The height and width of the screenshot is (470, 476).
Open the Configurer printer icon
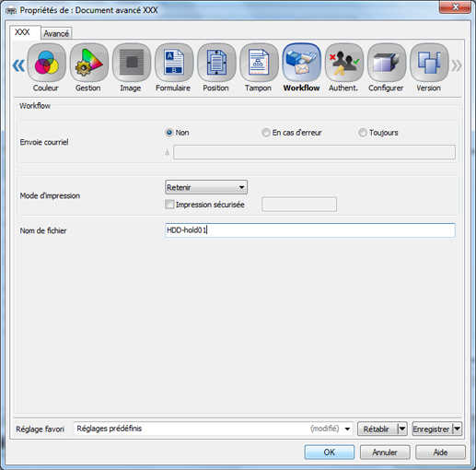(387, 63)
